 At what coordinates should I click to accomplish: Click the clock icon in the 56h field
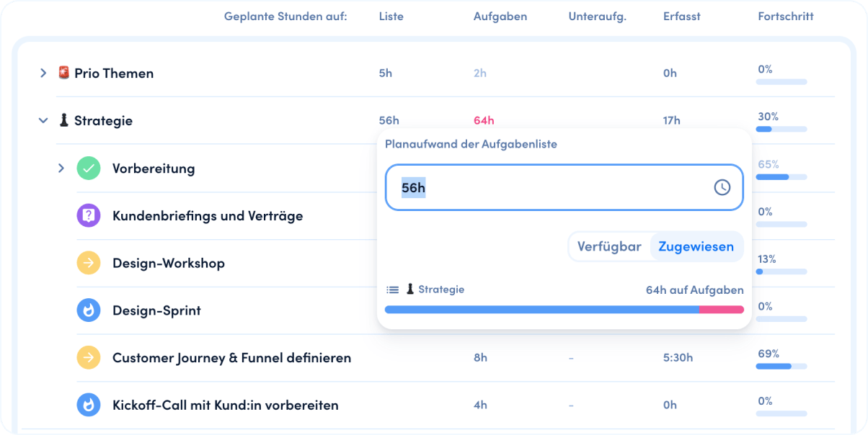pos(722,187)
